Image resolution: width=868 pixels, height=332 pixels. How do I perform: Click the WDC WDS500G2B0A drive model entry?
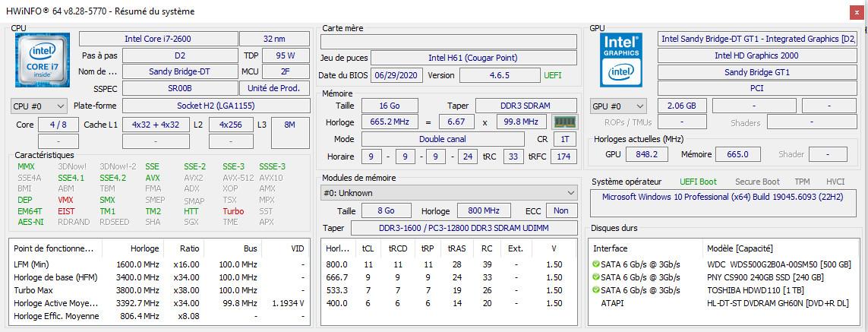[x=779, y=264]
